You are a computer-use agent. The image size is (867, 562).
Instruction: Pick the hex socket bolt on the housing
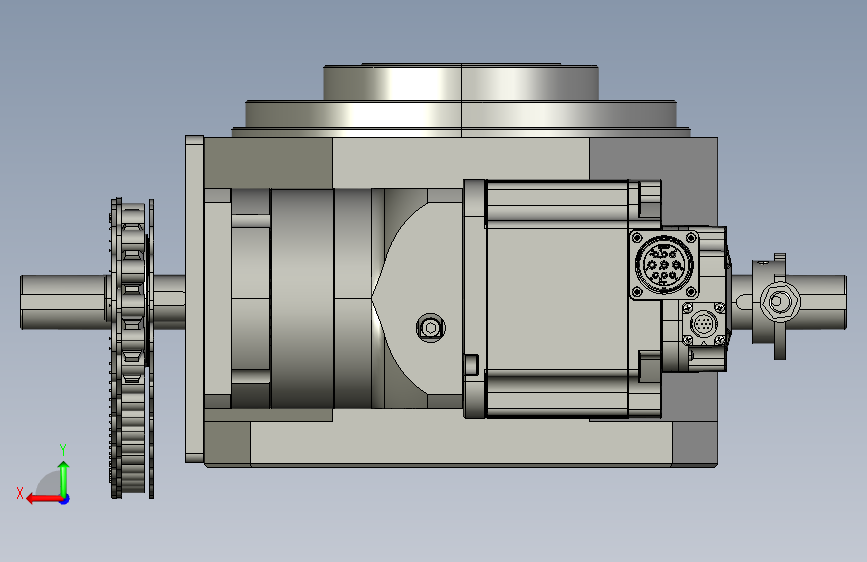(431, 328)
